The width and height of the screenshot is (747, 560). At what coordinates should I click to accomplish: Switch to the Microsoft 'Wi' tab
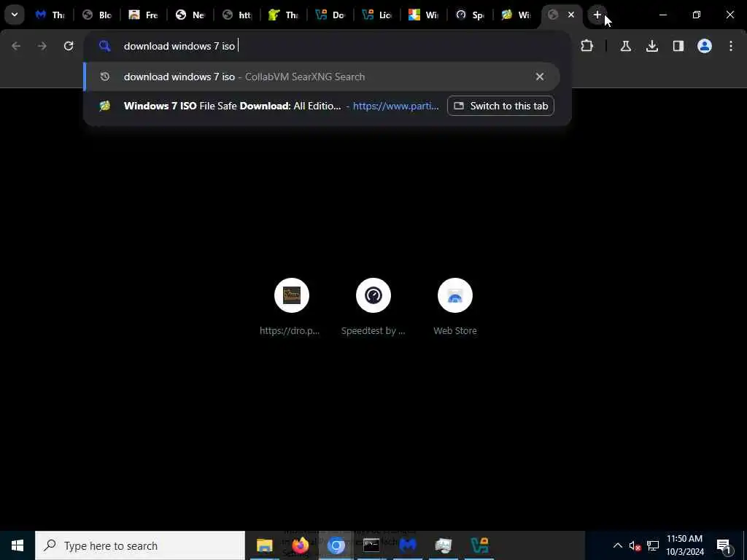[424, 15]
